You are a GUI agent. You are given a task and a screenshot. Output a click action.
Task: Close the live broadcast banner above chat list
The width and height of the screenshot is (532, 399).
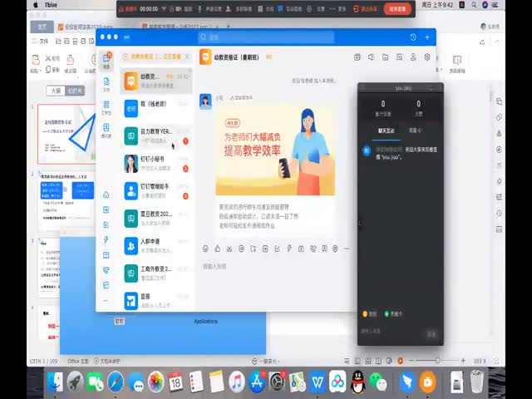pyautogui.click(x=187, y=57)
